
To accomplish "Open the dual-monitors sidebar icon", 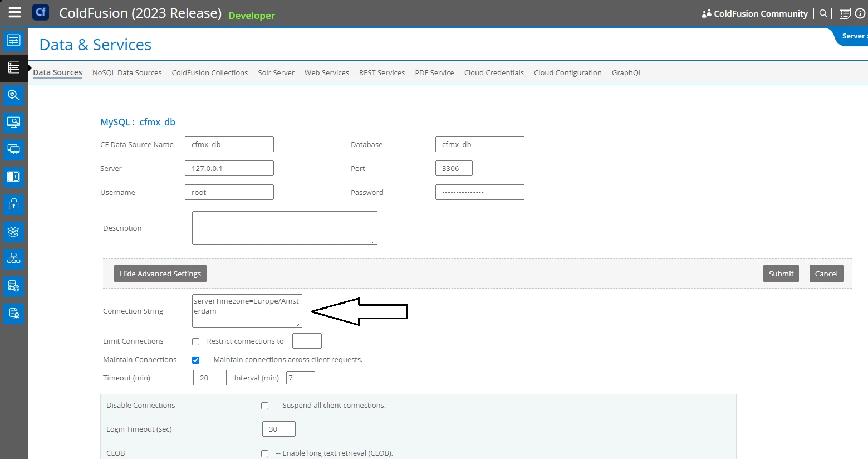I will pos(13,149).
